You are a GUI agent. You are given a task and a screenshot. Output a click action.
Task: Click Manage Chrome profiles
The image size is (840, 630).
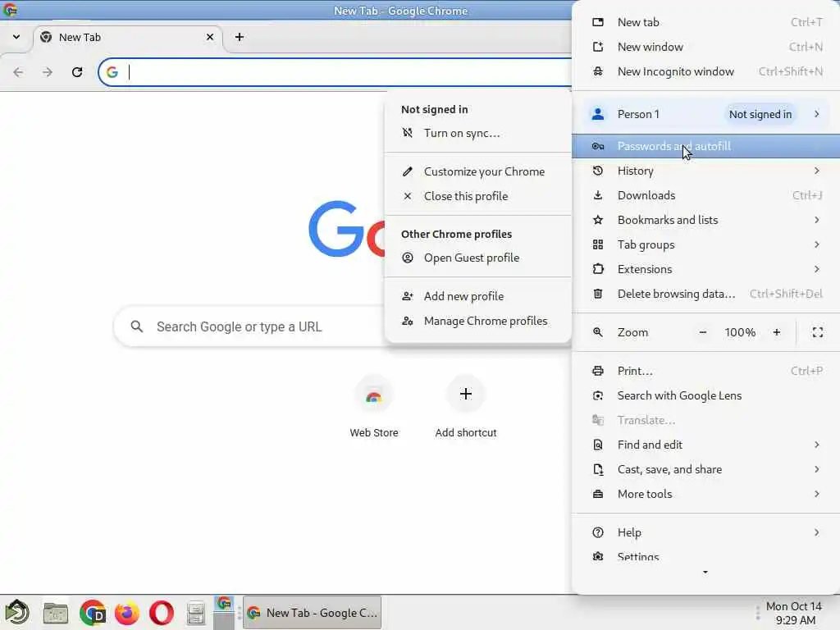click(478, 321)
